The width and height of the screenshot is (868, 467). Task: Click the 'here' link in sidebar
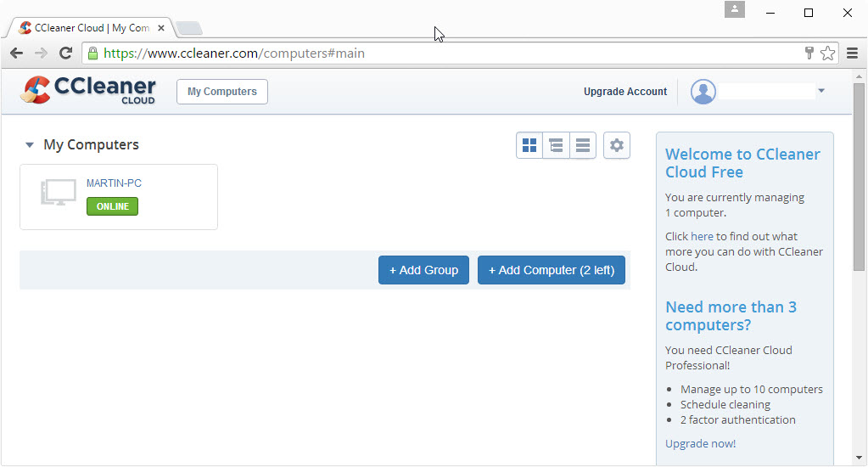(x=702, y=237)
